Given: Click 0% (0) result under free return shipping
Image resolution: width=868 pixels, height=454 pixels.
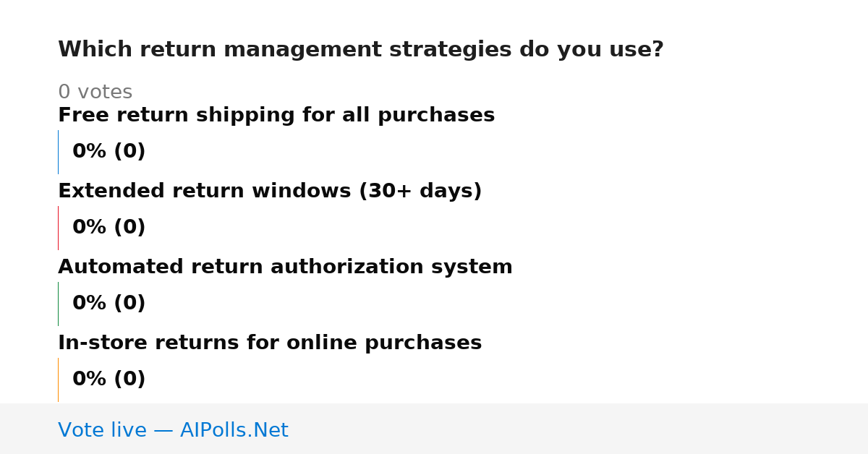Looking at the screenshot, I should 109,152.
